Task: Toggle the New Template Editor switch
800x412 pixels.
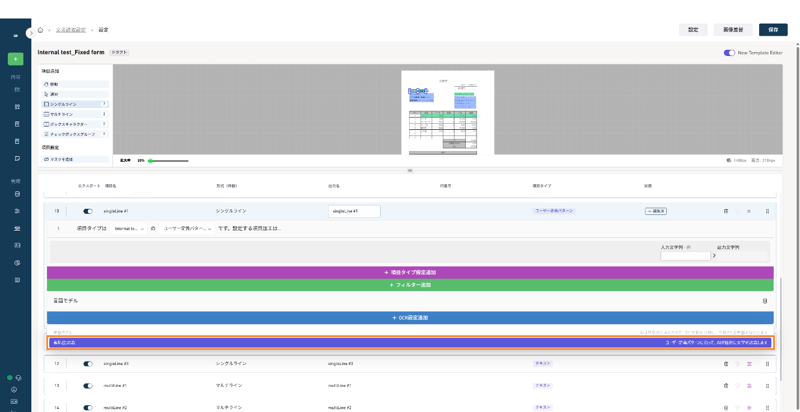Action: (x=729, y=53)
